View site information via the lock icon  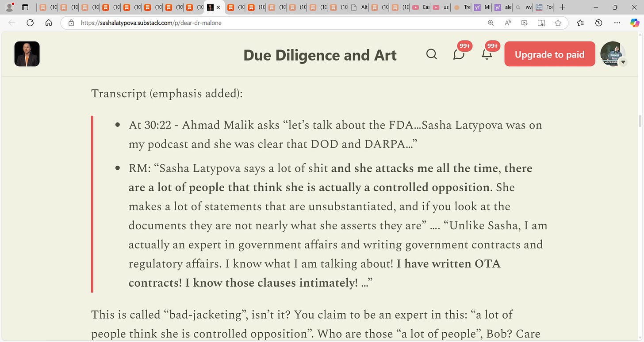pos(71,23)
